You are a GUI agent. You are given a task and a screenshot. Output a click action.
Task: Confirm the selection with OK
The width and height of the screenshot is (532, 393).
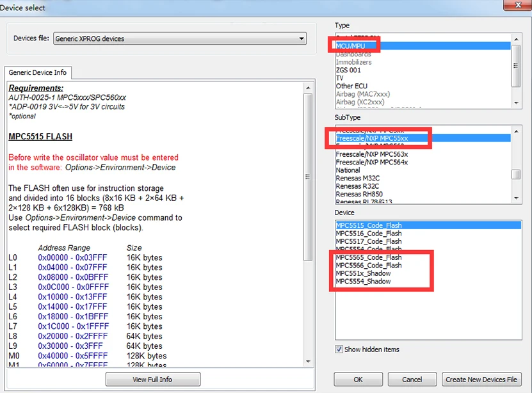point(359,380)
